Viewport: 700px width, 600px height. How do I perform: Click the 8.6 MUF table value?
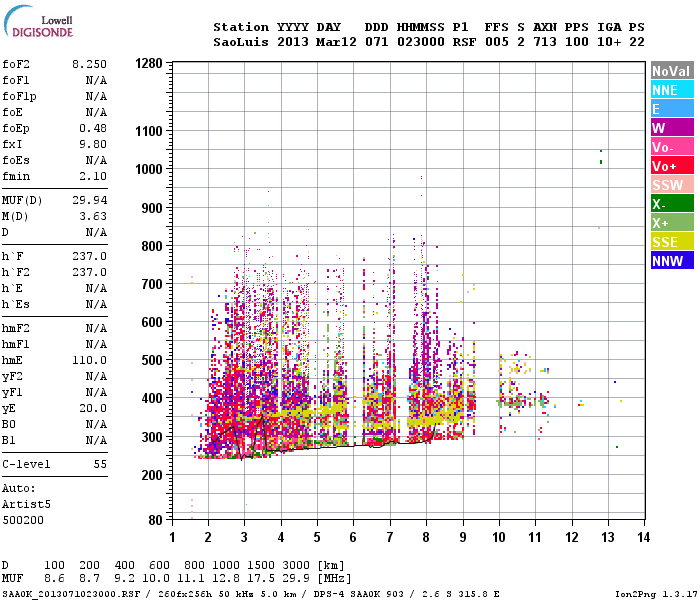(54, 579)
